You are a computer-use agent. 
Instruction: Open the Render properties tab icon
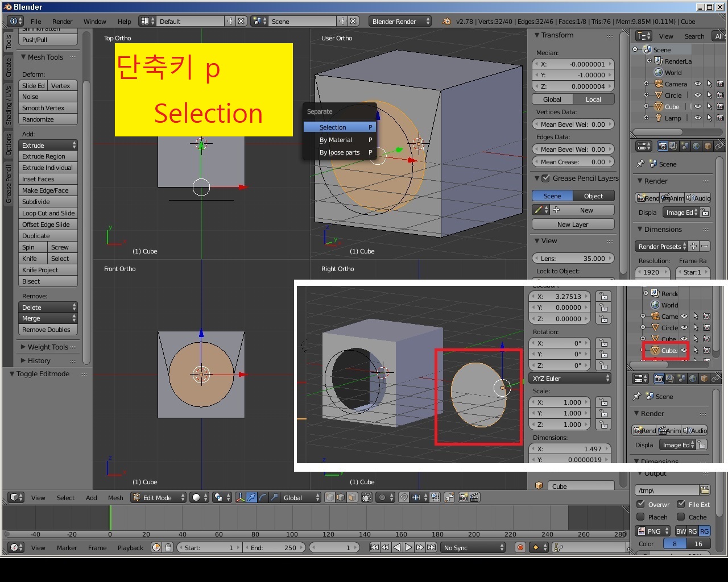662,146
